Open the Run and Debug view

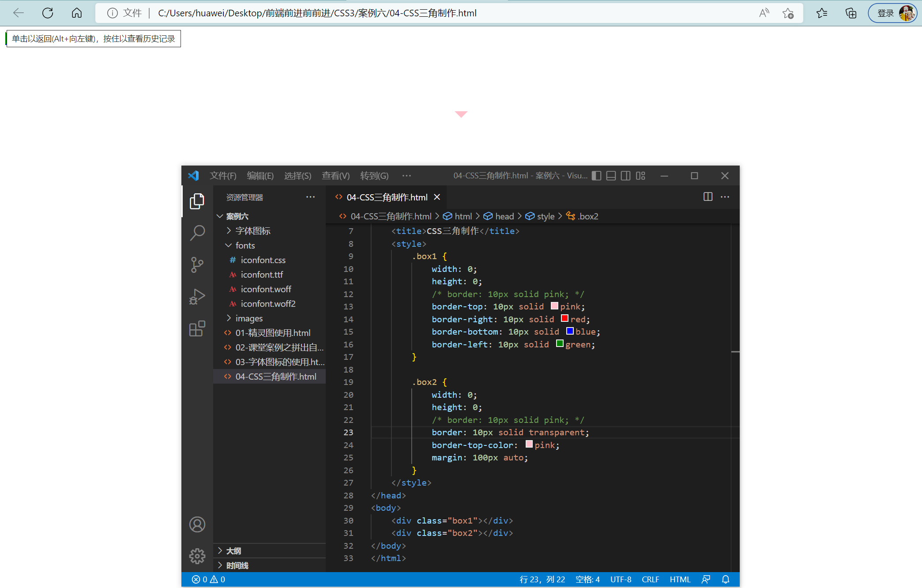click(197, 297)
